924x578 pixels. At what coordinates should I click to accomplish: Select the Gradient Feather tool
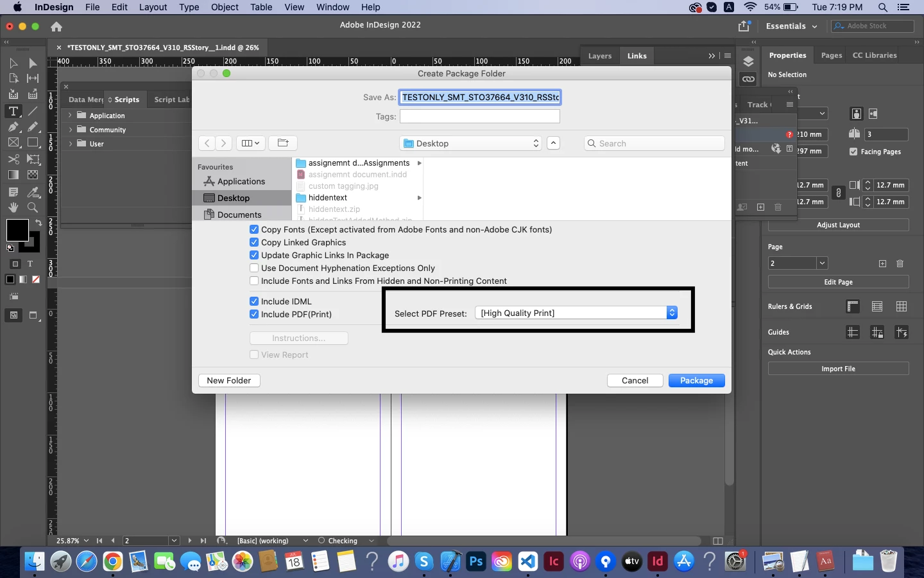pyautogui.click(x=33, y=175)
